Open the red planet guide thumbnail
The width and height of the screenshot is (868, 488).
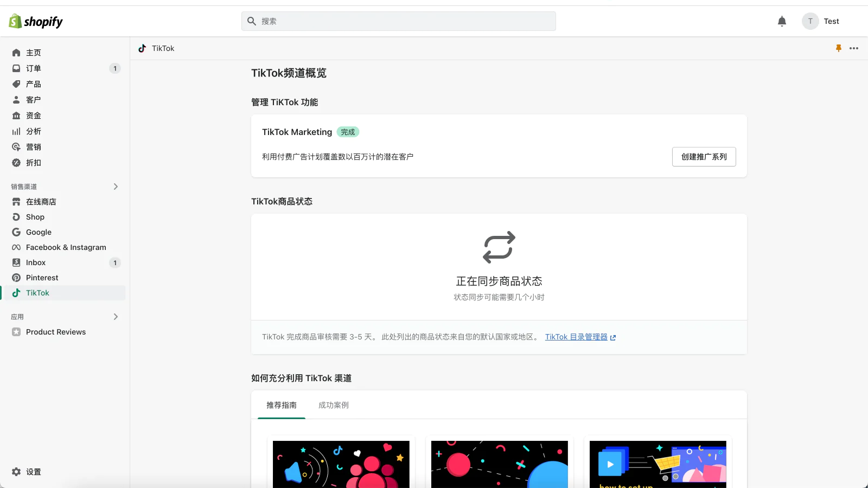[500, 464]
